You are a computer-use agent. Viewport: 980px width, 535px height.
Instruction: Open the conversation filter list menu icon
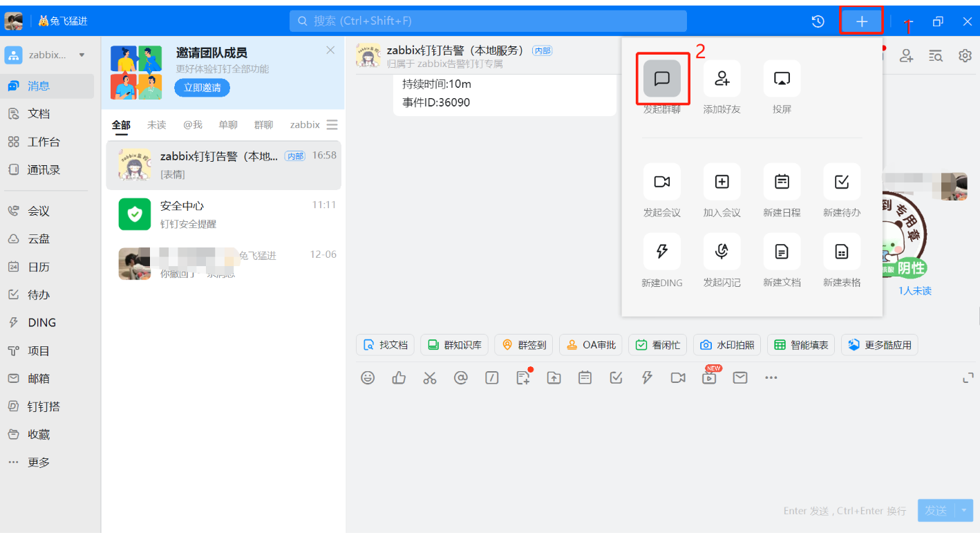[x=332, y=124]
